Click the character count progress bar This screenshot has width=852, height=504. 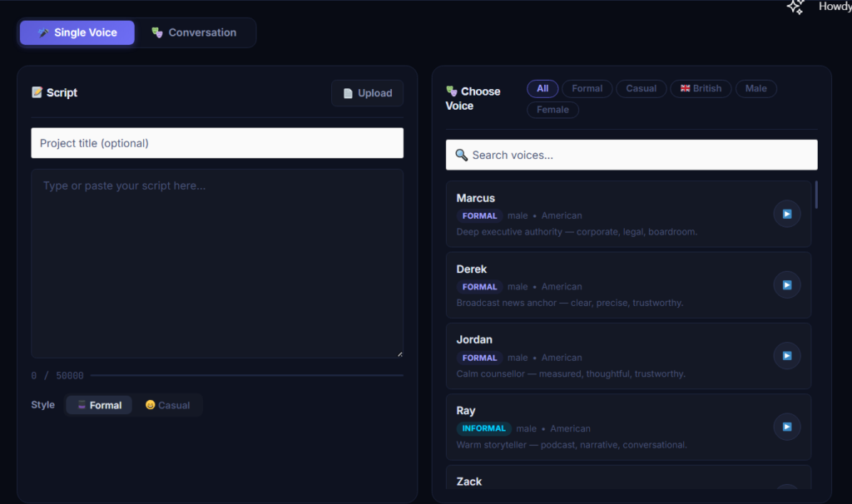pos(246,375)
